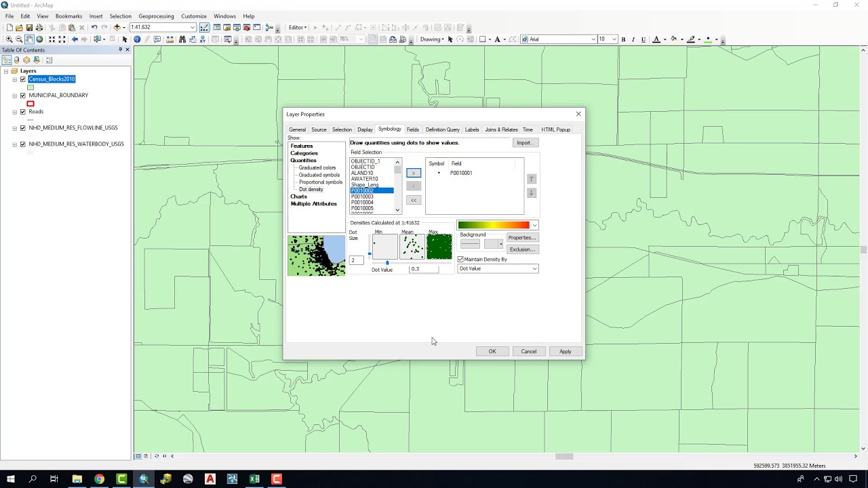Click List By Visibility icon

click(26, 60)
